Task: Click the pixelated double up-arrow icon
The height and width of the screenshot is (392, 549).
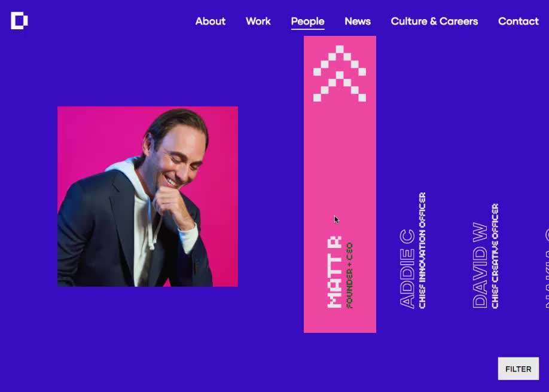Action: tap(340, 73)
